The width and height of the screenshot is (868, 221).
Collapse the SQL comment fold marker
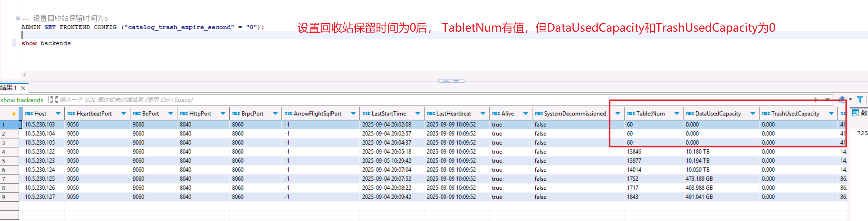tap(17, 18)
